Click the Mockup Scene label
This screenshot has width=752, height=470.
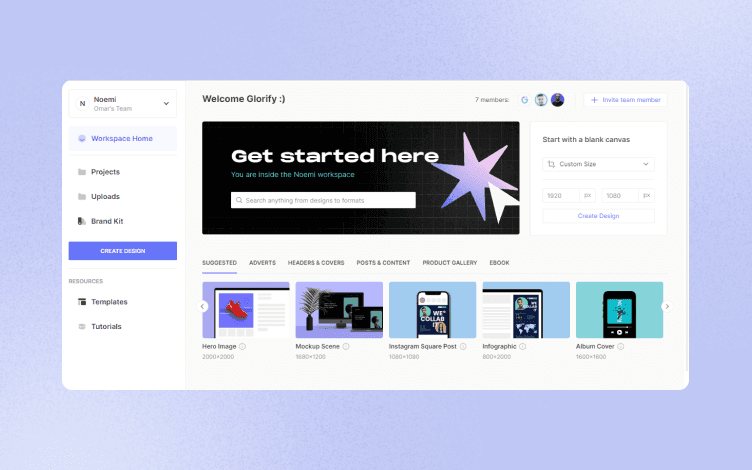[x=317, y=346]
